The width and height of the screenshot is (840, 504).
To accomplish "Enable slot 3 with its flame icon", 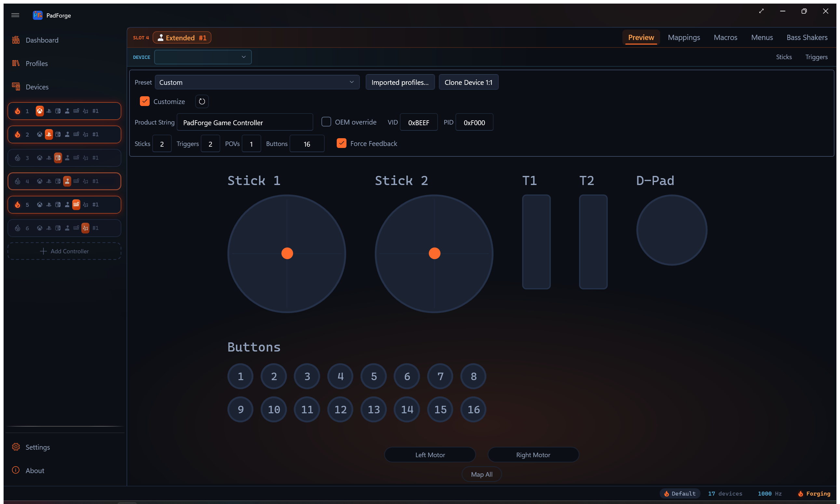I will [x=17, y=158].
